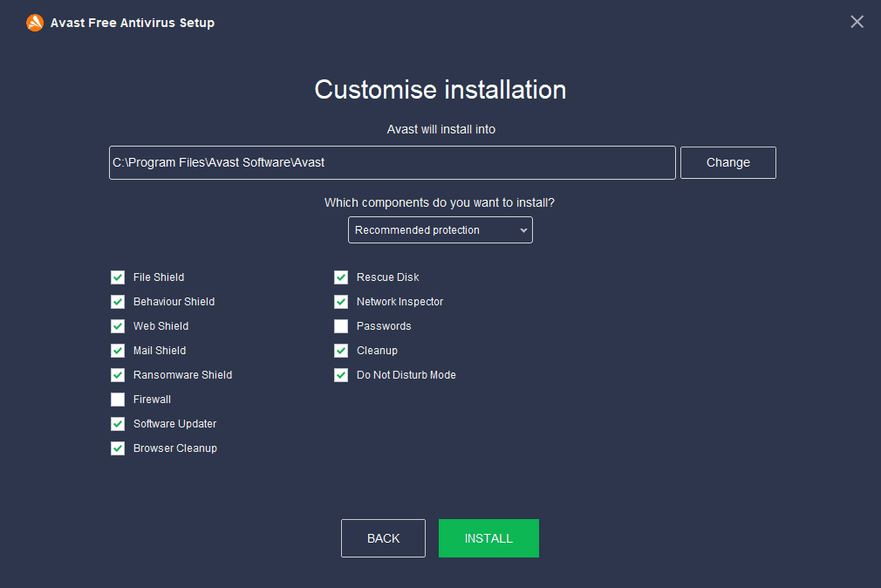The height and width of the screenshot is (588, 881).
Task: Click the Customise installation heading
Action: click(x=440, y=90)
